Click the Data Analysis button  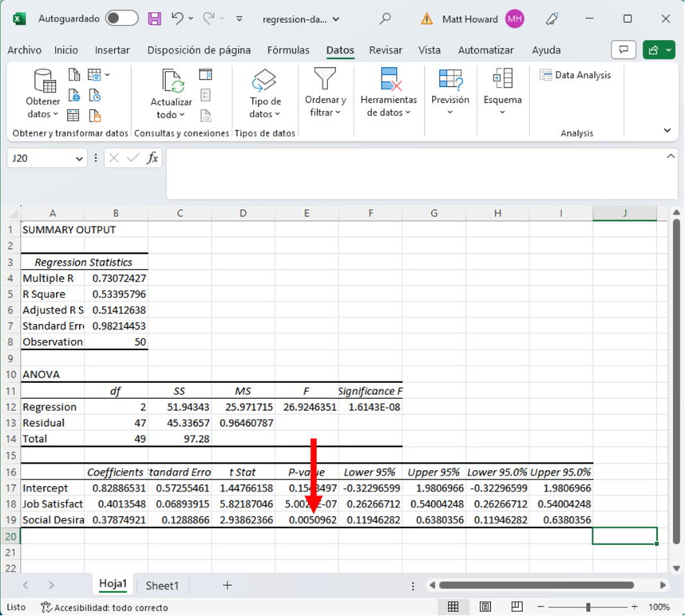575,75
